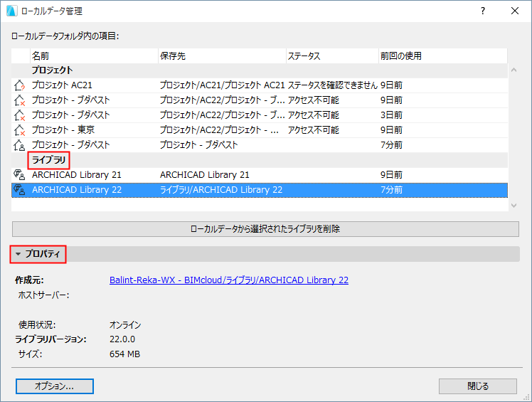Open the オプション... button

(55, 386)
